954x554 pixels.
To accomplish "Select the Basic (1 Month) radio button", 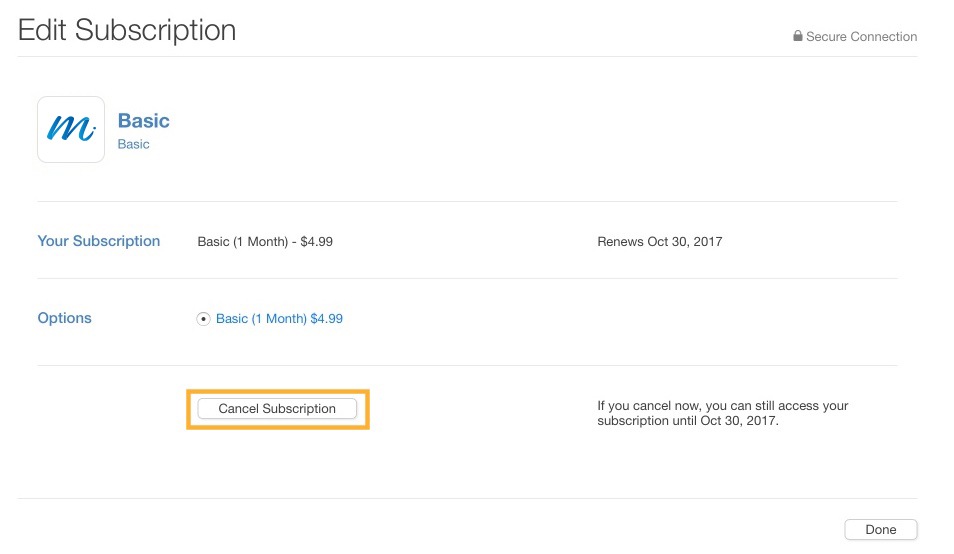I will 203,319.
